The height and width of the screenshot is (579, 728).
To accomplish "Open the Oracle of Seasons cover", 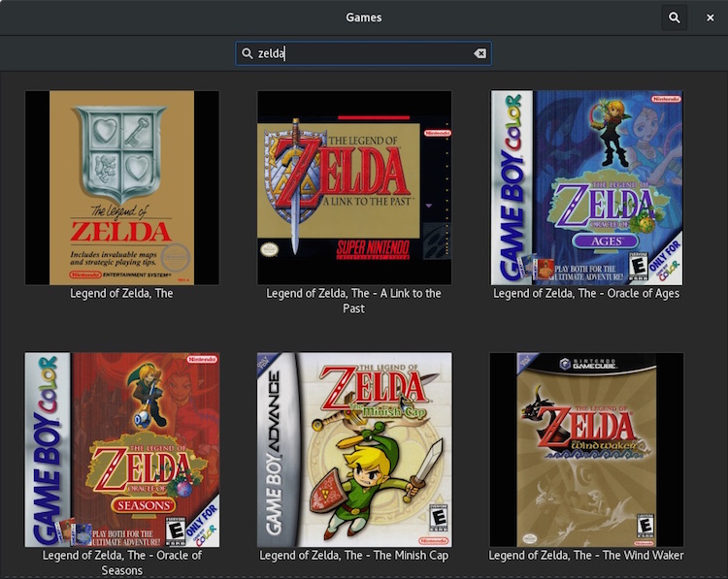I will 121,449.
